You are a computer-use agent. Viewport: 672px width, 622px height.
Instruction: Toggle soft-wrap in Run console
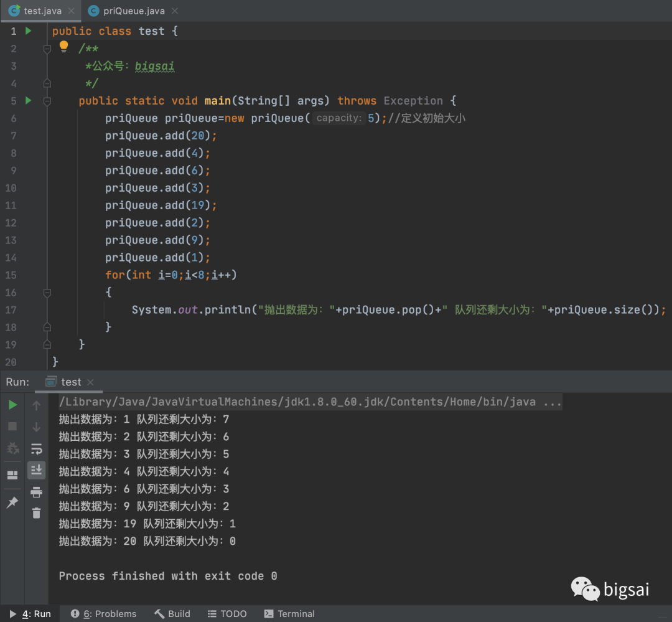pyautogui.click(x=37, y=449)
